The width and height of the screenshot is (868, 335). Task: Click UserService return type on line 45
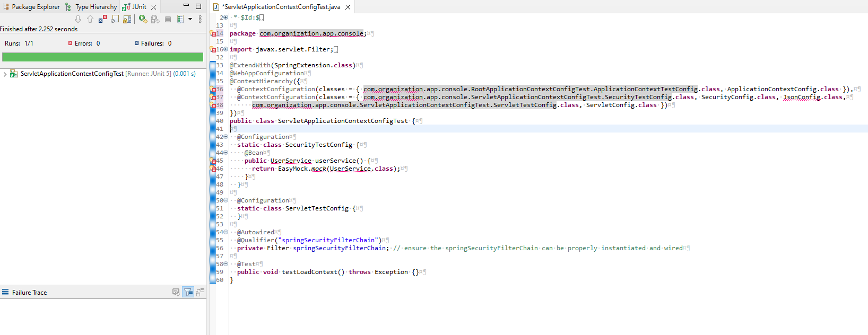click(291, 161)
